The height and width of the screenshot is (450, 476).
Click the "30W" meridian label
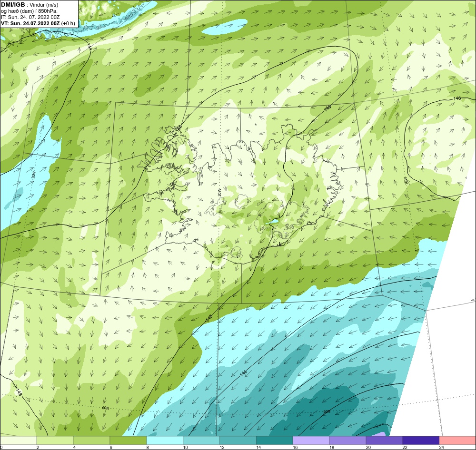click(34, 175)
